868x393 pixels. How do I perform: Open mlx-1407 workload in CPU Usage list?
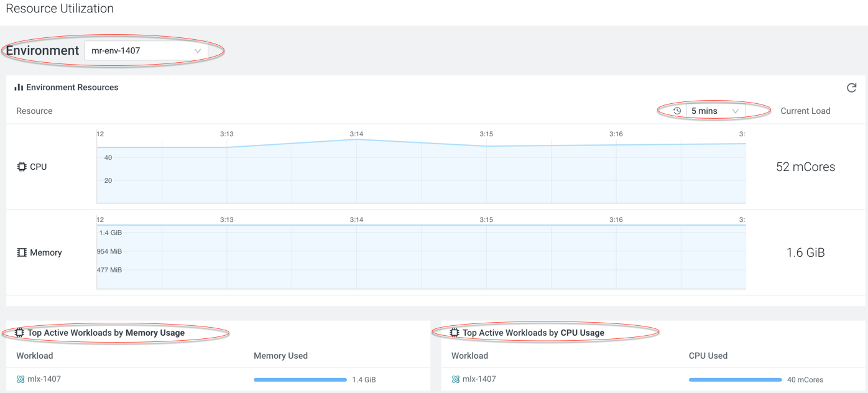479,379
